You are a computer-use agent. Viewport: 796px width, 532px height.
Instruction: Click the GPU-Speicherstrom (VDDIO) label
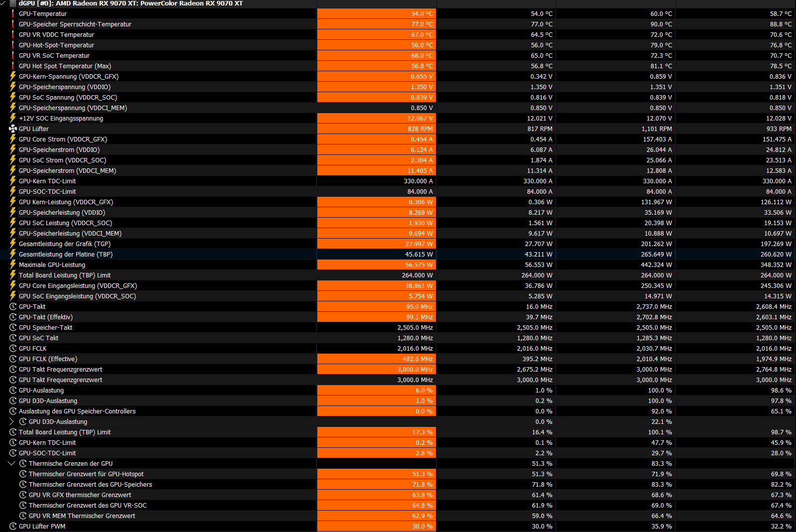point(59,149)
